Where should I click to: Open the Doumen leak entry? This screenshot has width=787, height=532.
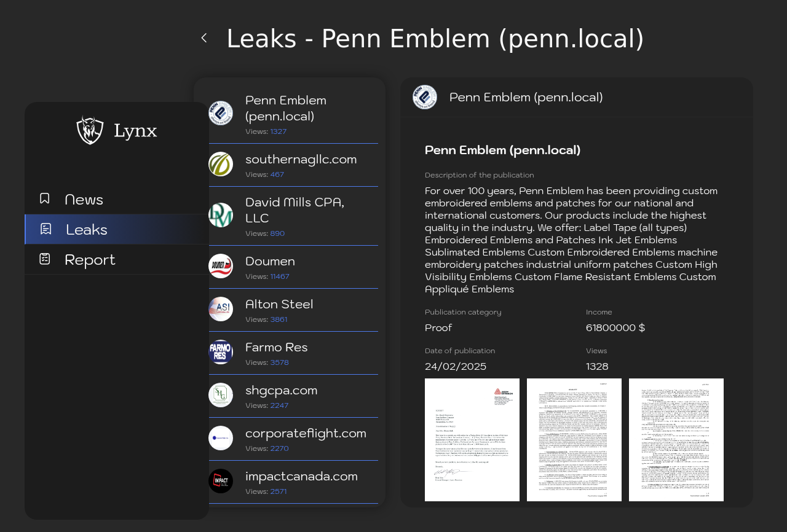click(x=293, y=267)
